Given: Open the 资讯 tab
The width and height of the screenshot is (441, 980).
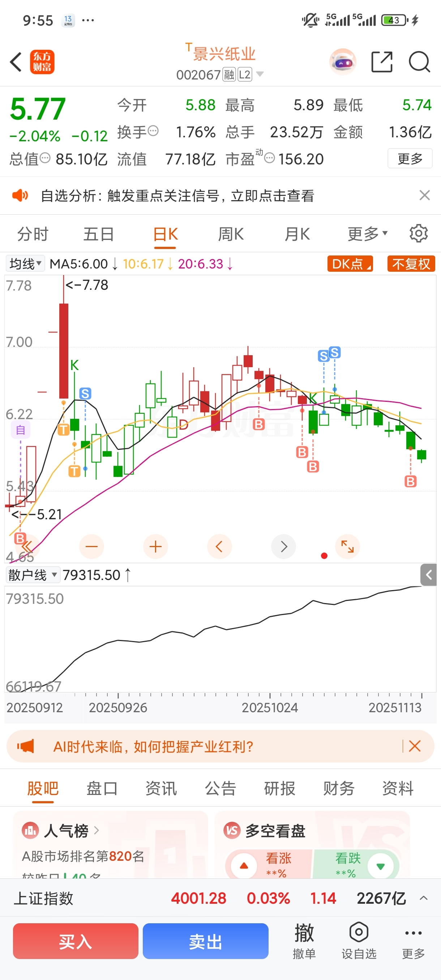Looking at the screenshot, I should 161,788.
